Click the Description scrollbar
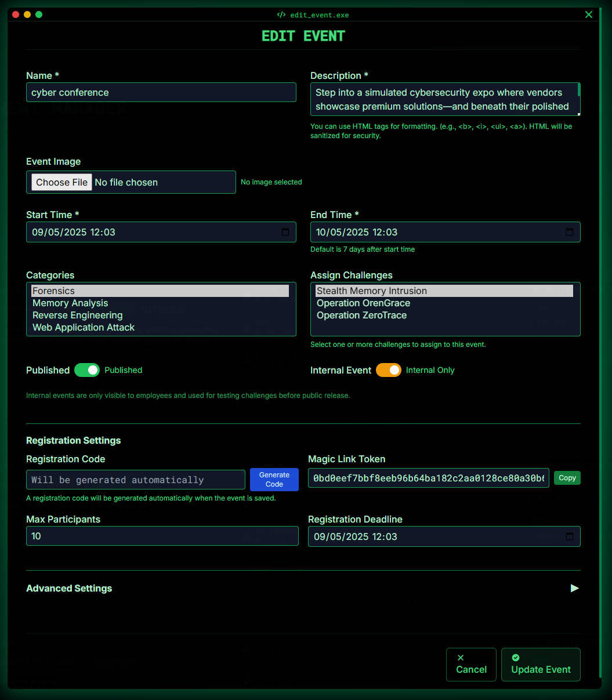Screen dimensions: 612x700 pos(578,90)
